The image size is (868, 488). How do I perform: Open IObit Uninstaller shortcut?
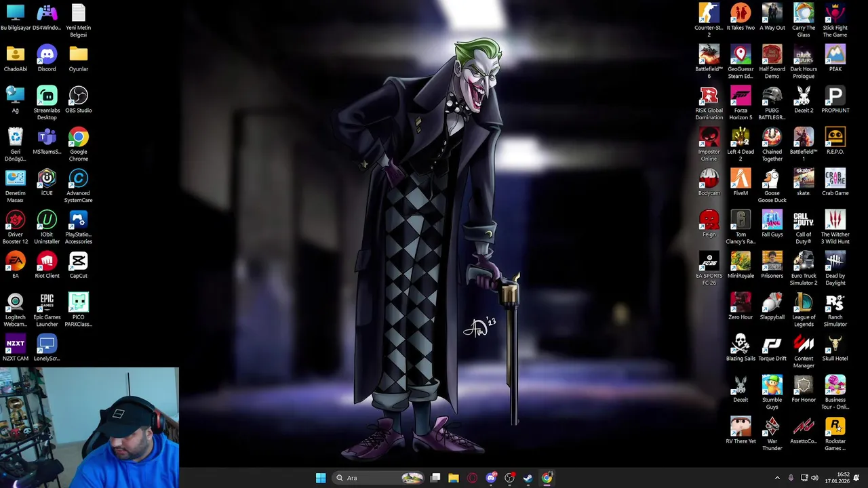pos(47,228)
